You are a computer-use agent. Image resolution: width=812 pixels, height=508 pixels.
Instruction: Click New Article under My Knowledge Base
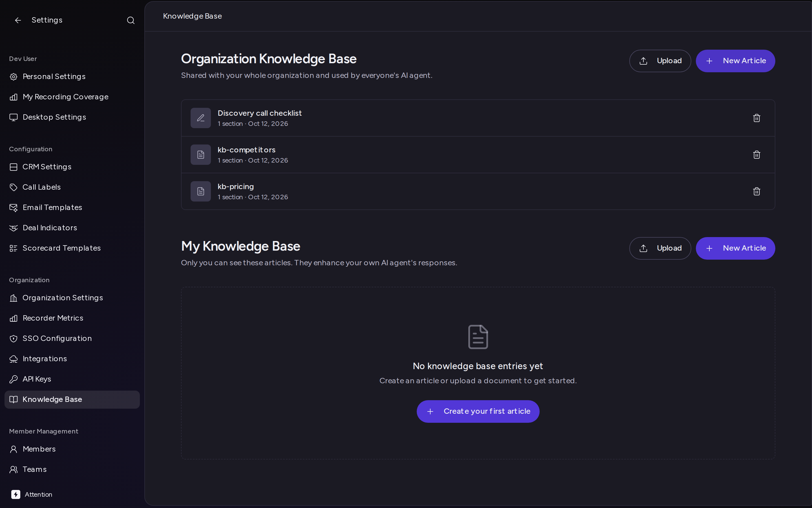click(x=735, y=248)
